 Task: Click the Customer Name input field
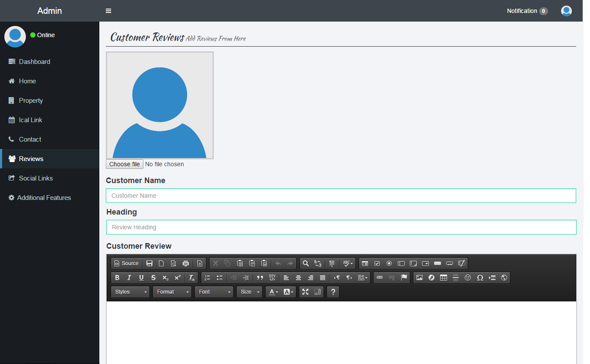coord(341,196)
